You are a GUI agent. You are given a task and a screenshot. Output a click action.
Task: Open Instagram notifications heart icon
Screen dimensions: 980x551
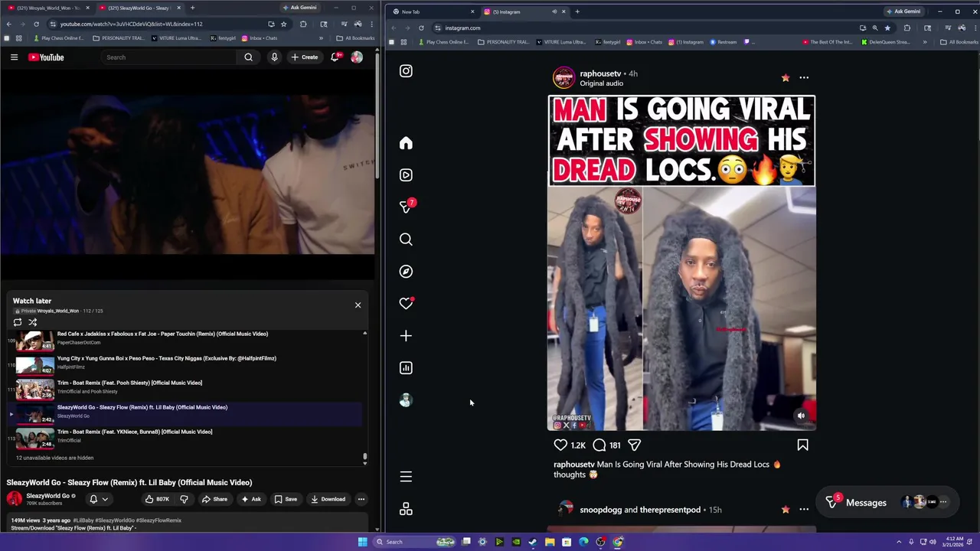tap(406, 304)
